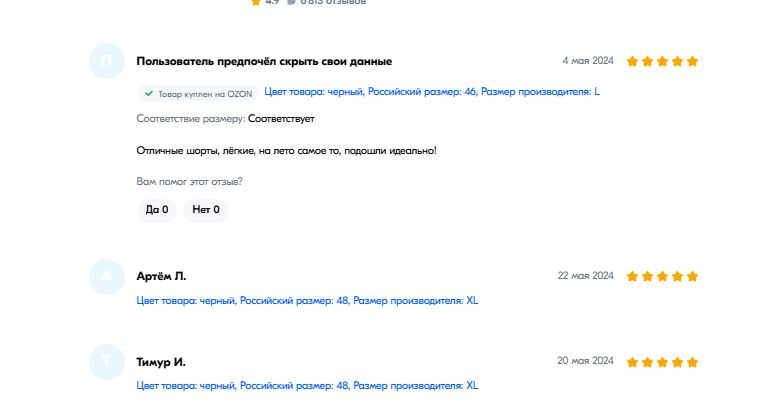Click the "Товар куплен на OZON" badge
The height and width of the screenshot is (413, 778).
coord(197,93)
